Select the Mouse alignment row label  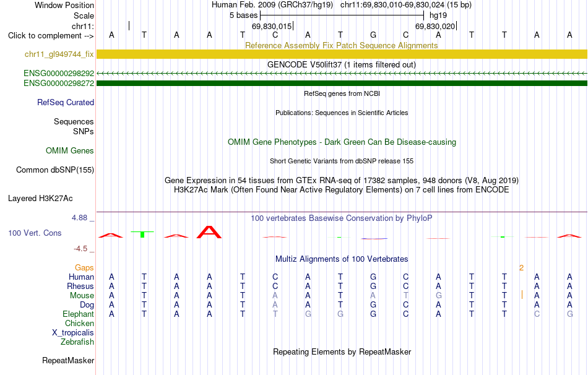pos(82,296)
